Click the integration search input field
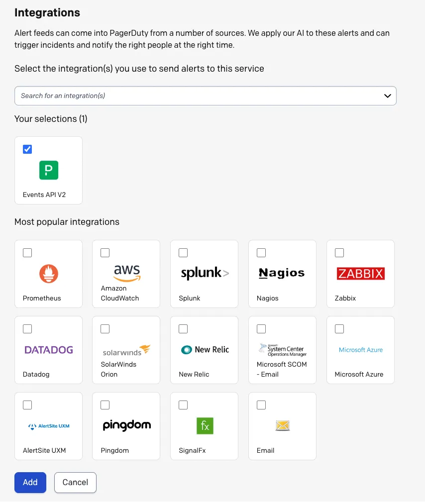425x504 pixels. 149,96
